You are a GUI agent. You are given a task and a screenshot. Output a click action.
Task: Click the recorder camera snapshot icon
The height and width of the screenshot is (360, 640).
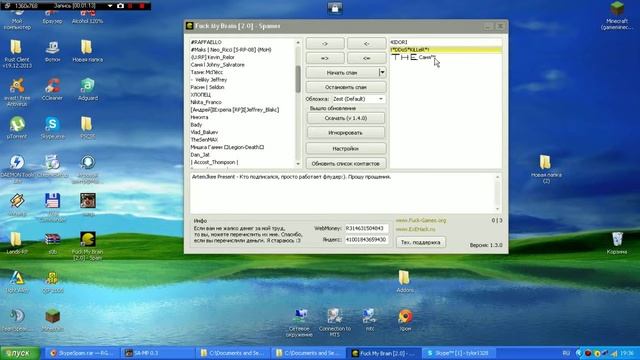tap(120, 6)
